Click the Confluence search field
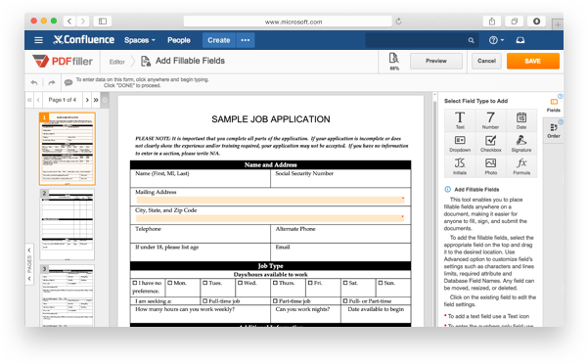Screen dimensions: 588x364 coord(421,40)
